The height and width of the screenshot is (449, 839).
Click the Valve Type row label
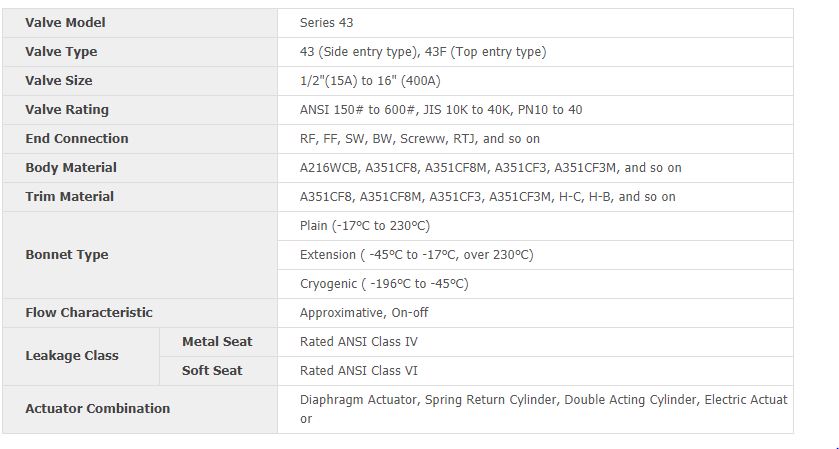(x=61, y=51)
